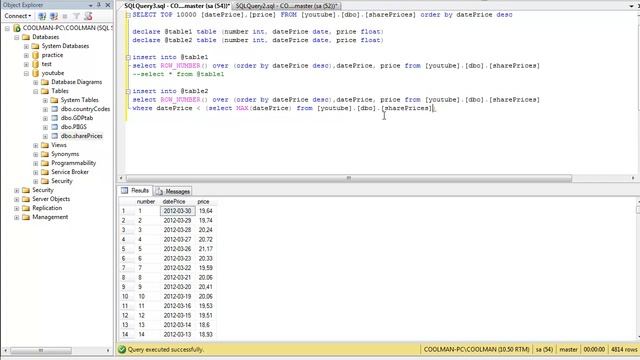Click the number column header
The image size is (640, 360).
point(146,202)
